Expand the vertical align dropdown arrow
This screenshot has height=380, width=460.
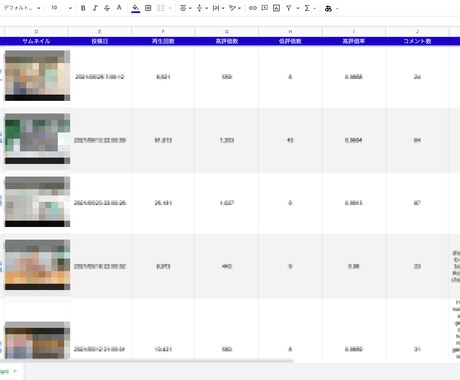(207, 8)
